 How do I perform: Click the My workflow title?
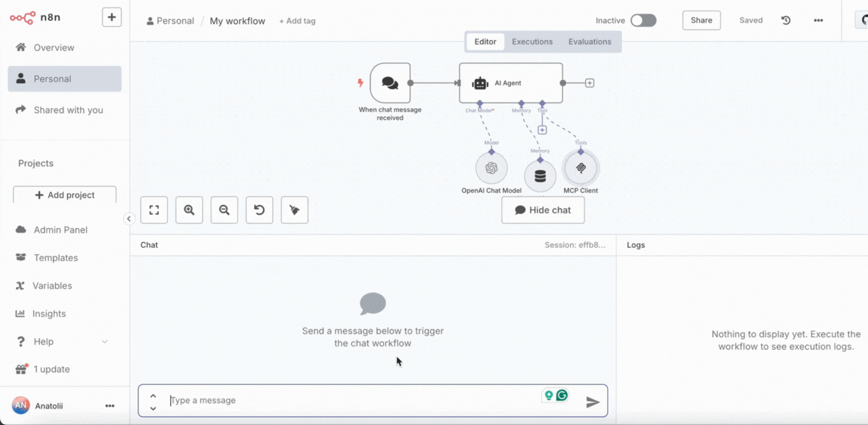click(238, 21)
